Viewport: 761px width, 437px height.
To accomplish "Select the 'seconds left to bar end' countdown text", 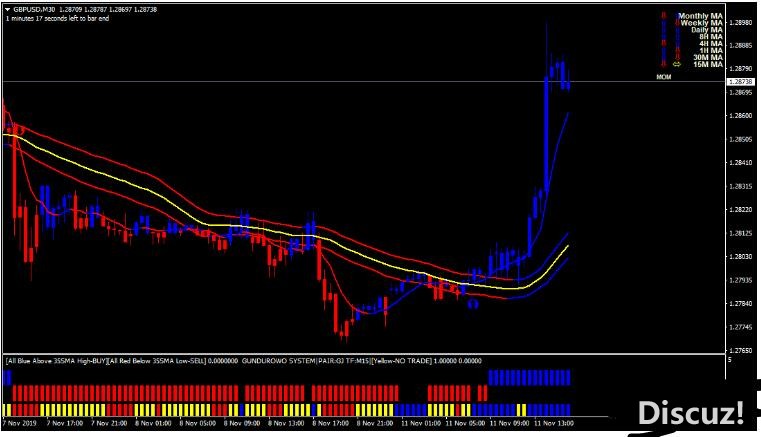I will 57,18.
